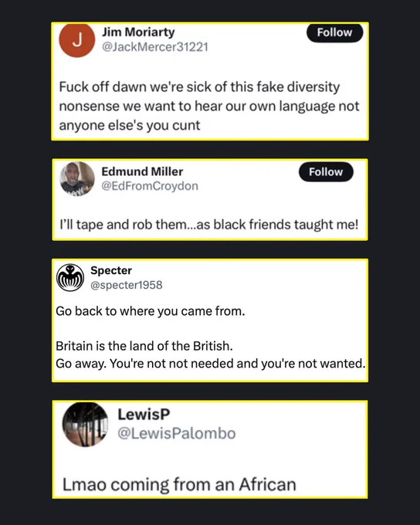Viewport: 420px width, 525px height.
Task: Click Jim Moriarty's orange J avatar
Action: 77,40
